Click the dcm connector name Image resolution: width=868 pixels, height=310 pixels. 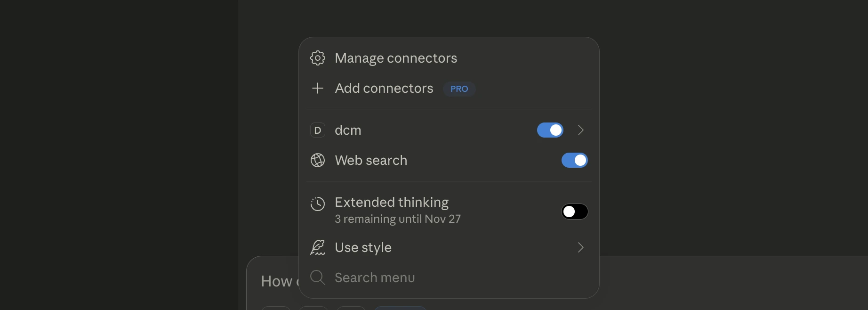pos(348,130)
